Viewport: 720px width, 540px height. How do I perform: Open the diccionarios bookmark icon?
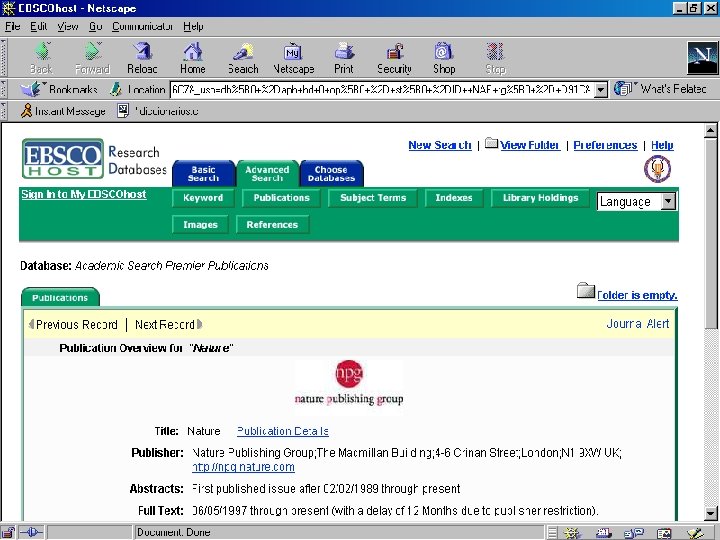[123, 111]
